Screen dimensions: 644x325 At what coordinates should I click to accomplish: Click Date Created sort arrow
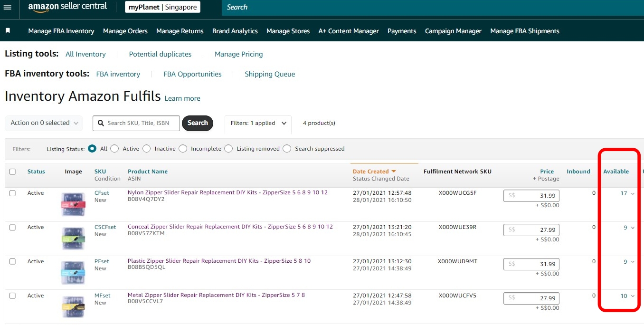[x=393, y=172]
